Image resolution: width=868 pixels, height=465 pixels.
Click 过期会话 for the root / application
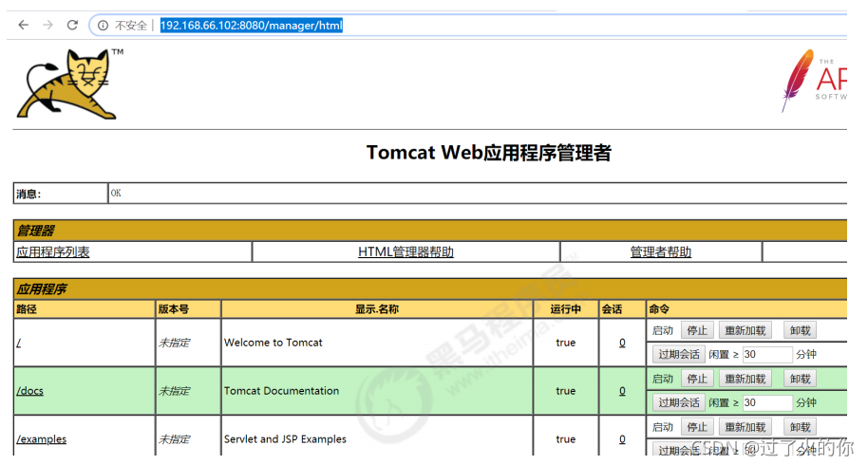click(x=679, y=354)
